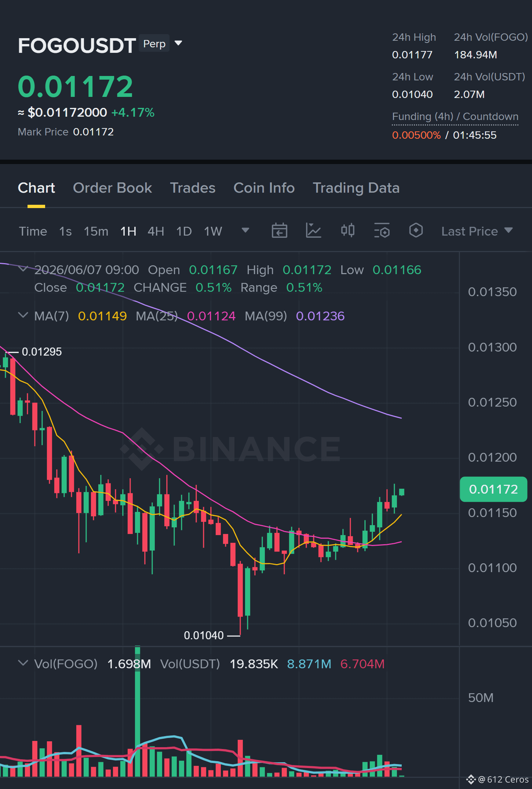532x789 pixels.
Task: Click the hexagon chart preferences icon
Action: pyautogui.click(x=416, y=230)
